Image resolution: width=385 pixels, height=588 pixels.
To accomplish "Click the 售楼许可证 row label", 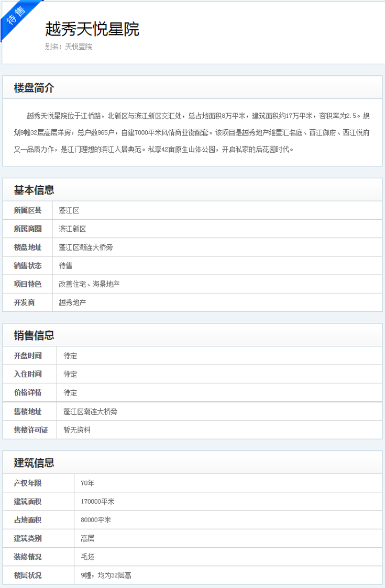I will [x=31, y=429].
